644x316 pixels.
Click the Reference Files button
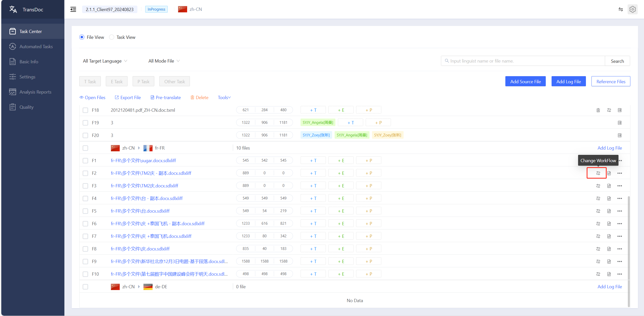point(611,81)
